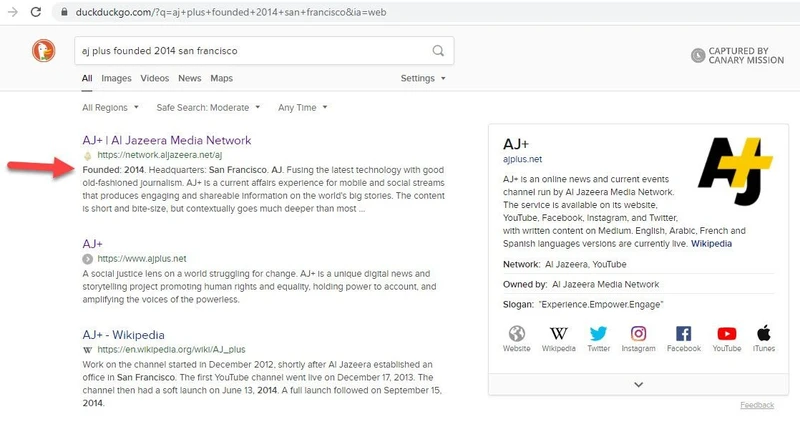Switch to the Images tab

(x=116, y=79)
